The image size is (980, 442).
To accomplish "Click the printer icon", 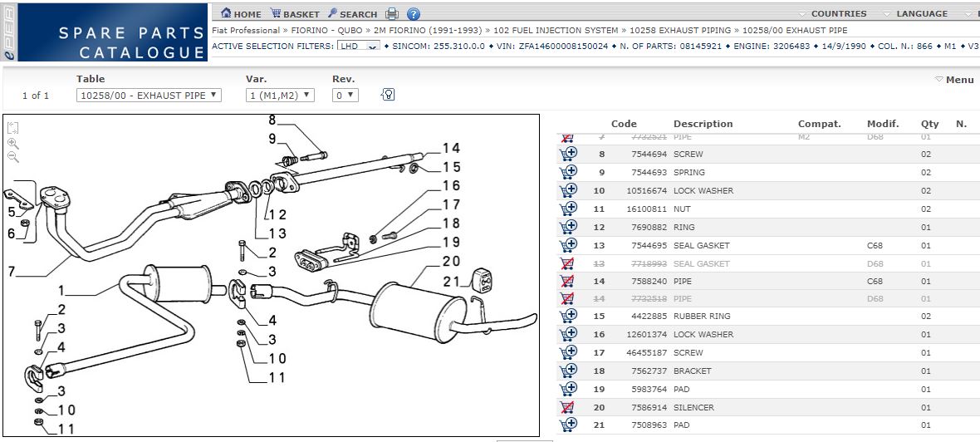I will pyautogui.click(x=392, y=14).
